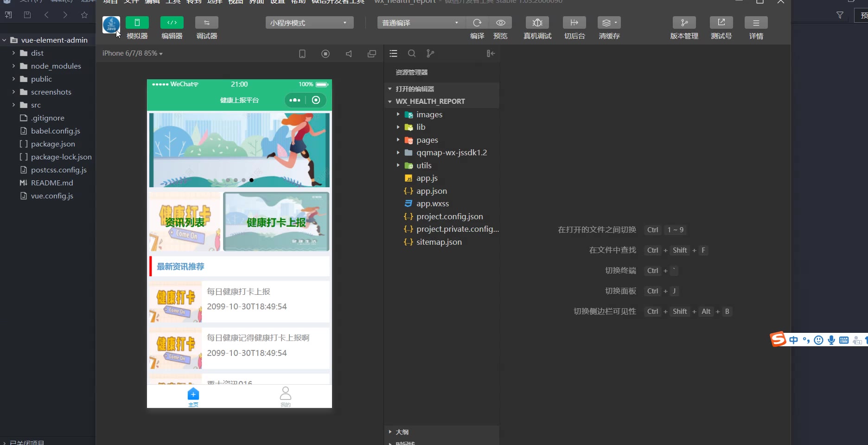Open project.private.config file
The width and height of the screenshot is (868, 445).
point(442,229)
